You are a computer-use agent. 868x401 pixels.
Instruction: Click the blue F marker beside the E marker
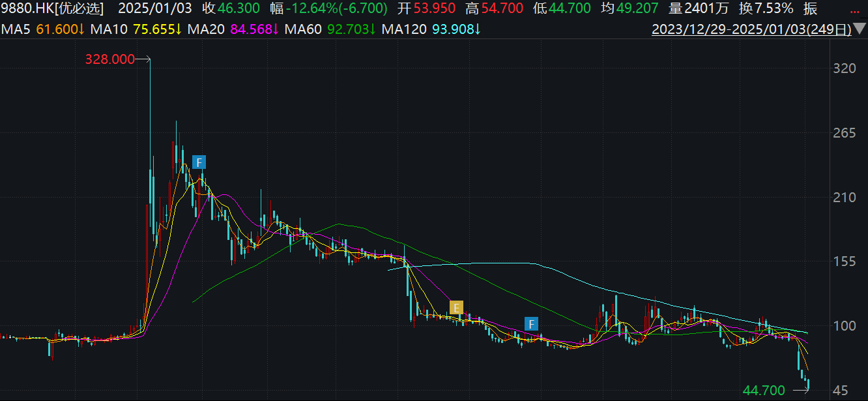532,323
